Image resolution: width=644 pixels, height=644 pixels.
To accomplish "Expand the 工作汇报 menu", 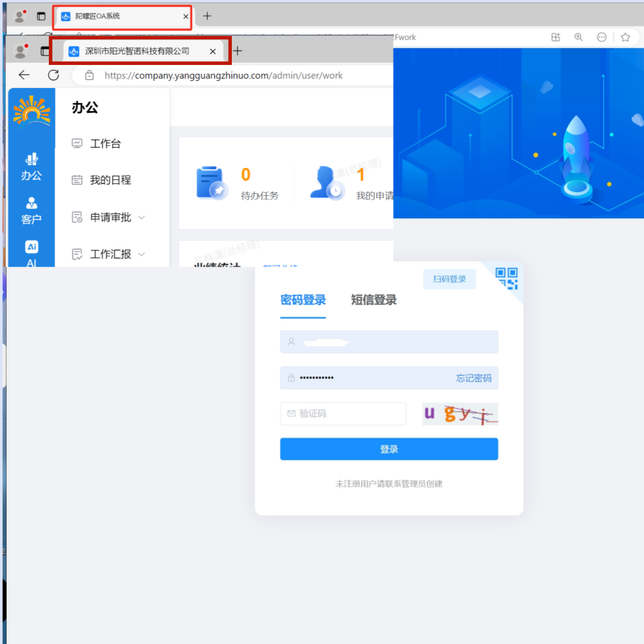I will pos(111,254).
